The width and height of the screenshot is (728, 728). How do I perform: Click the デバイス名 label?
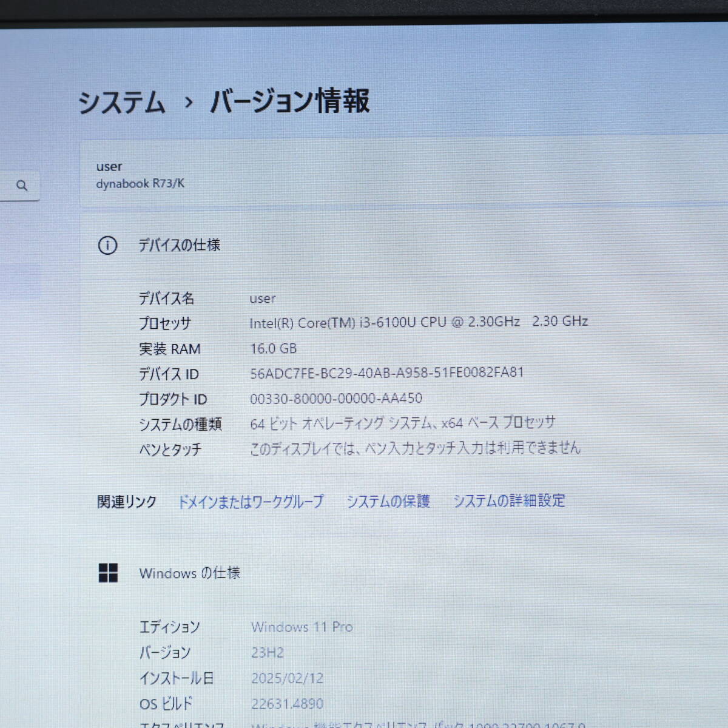tap(166, 298)
